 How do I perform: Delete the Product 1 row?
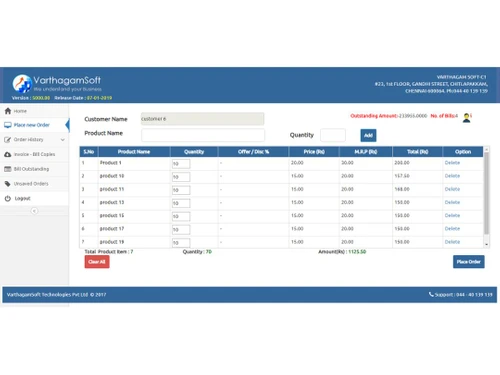452,163
